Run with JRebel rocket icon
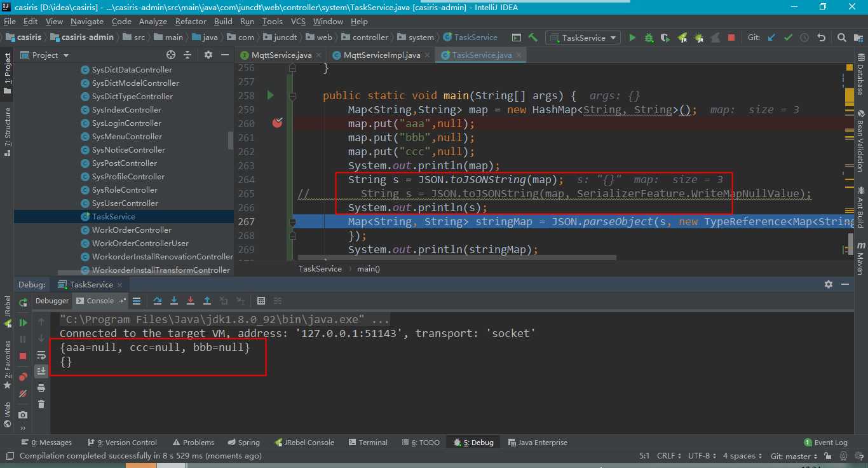The width and height of the screenshot is (868, 468). 682,38
